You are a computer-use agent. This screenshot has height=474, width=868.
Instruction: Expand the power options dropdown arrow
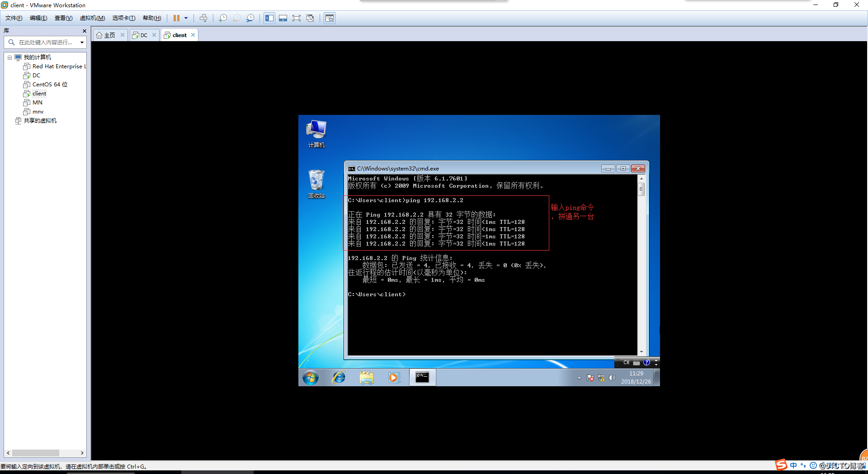(186, 18)
